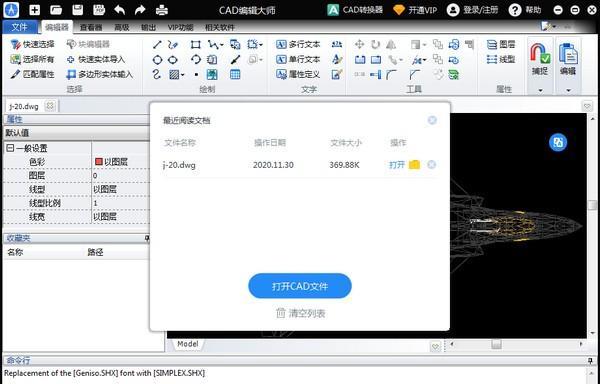Click the Open folder icon in title bar
Viewport: 600px width, 384px height.
(x=56, y=10)
